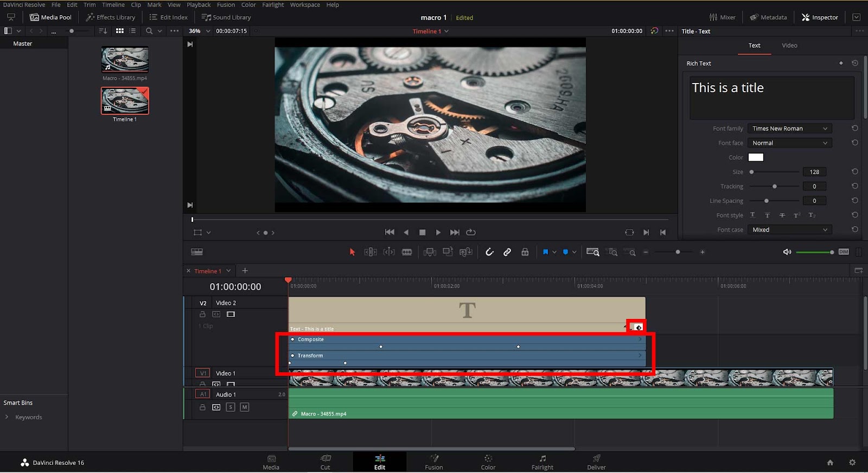Open Project Settings gear icon

pyautogui.click(x=852, y=462)
